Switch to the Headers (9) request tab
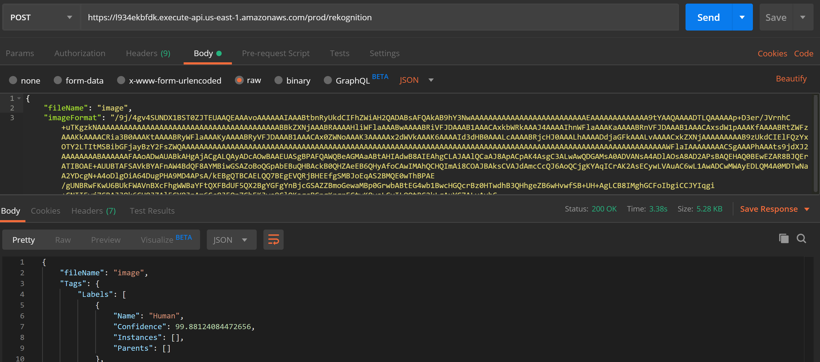This screenshot has width=820, height=362. pos(148,53)
